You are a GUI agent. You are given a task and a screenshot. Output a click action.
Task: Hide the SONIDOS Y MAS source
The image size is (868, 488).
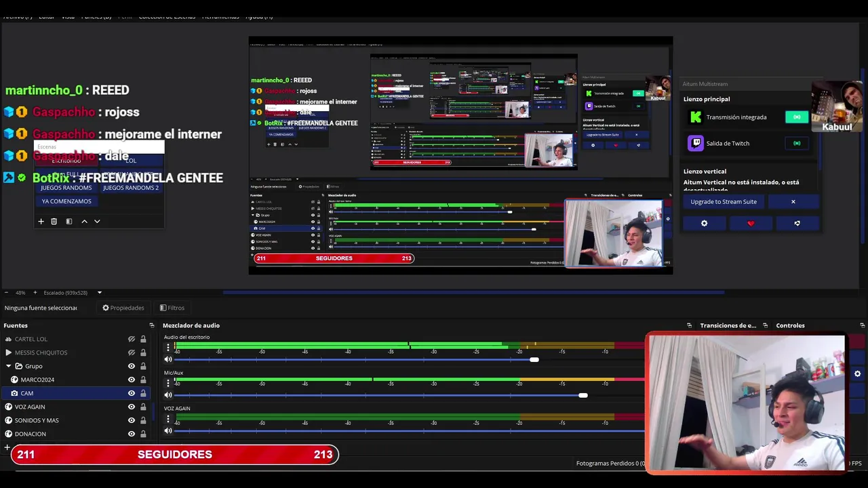click(132, 420)
